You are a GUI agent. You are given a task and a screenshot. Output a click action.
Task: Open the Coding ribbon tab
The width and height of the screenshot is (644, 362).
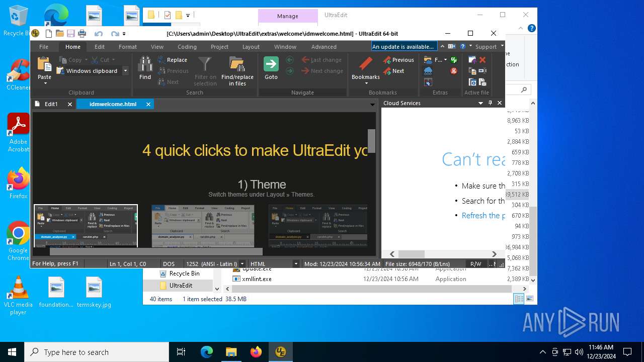[x=187, y=46]
